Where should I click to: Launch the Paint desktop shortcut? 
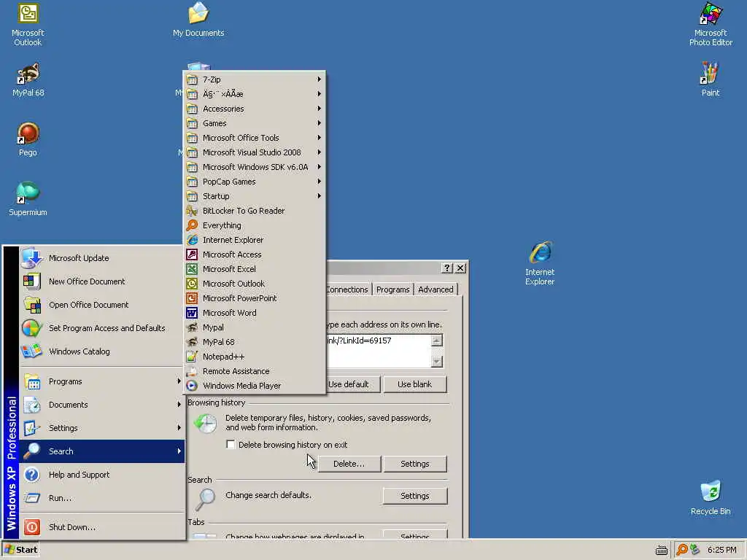710,79
